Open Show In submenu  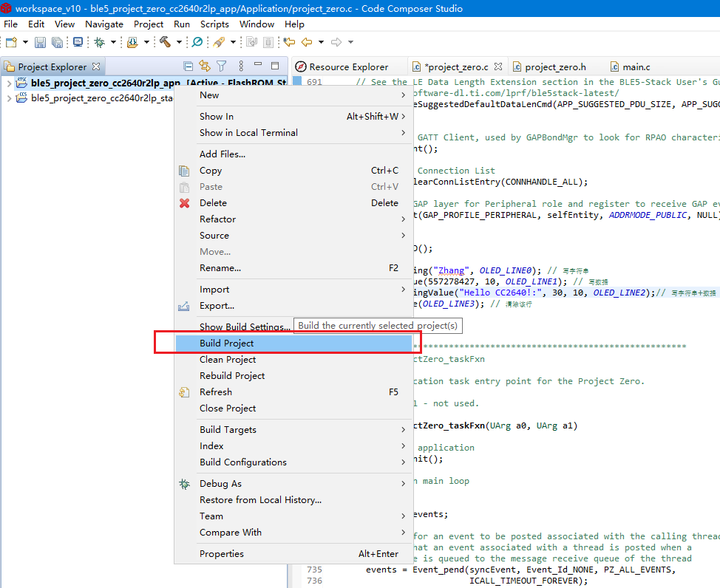(x=294, y=117)
